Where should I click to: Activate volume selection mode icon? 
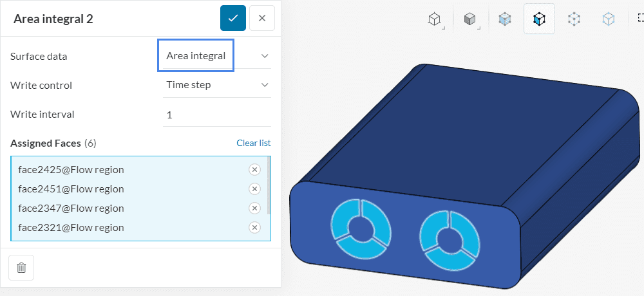click(x=505, y=19)
